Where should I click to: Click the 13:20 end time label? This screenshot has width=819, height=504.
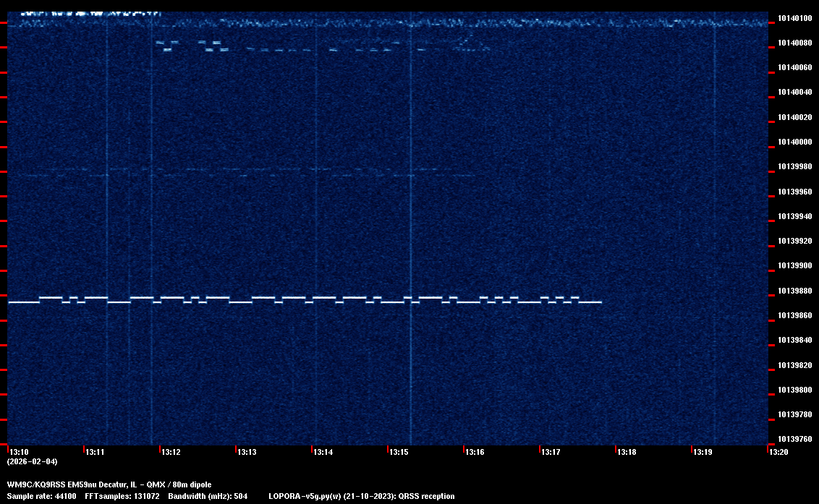(x=778, y=453)
